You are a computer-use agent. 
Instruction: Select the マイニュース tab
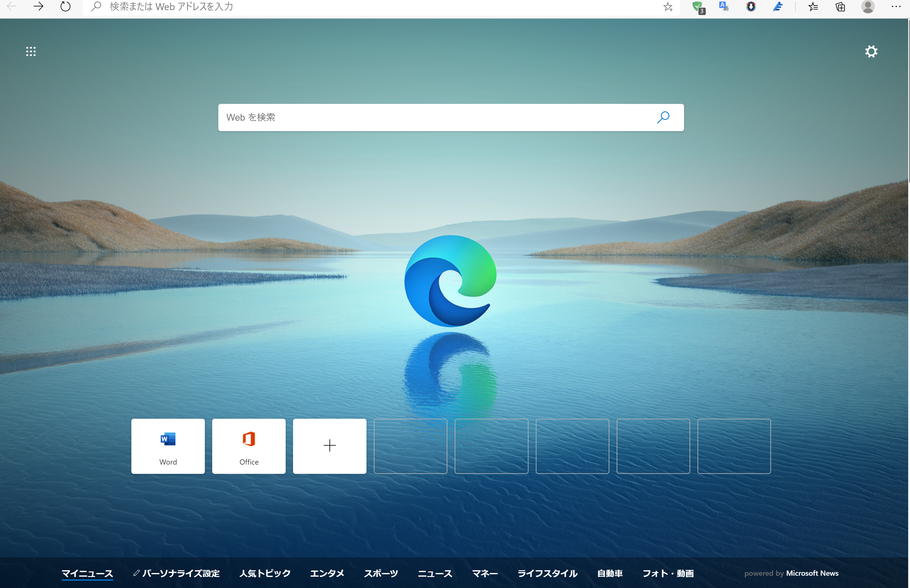tap(87, 573)
